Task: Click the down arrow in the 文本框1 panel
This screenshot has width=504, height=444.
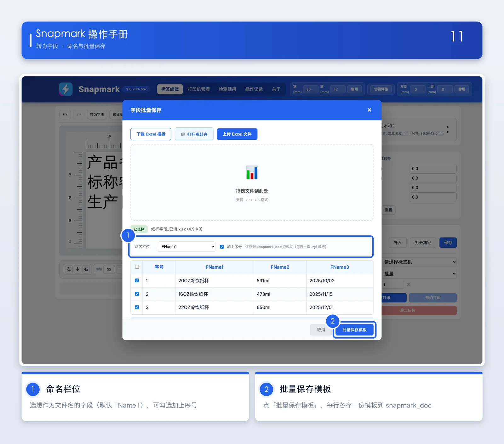Action: point(448,132)
